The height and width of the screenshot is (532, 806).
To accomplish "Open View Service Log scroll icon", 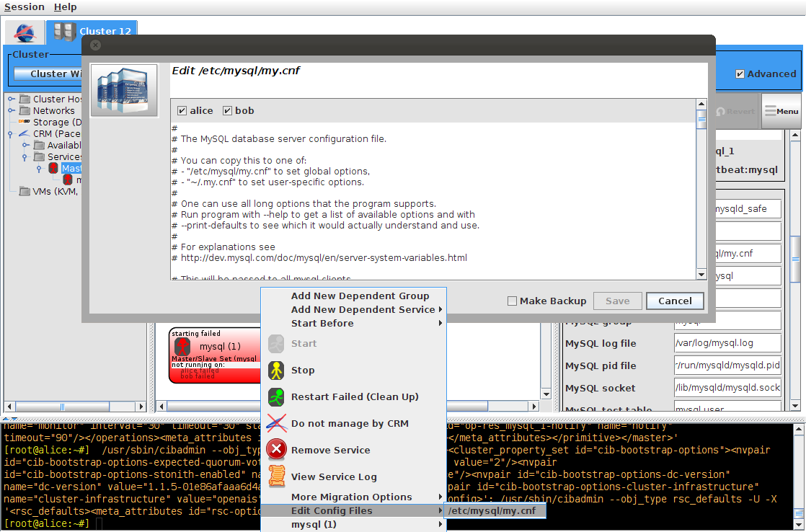I will coord(275,476).
